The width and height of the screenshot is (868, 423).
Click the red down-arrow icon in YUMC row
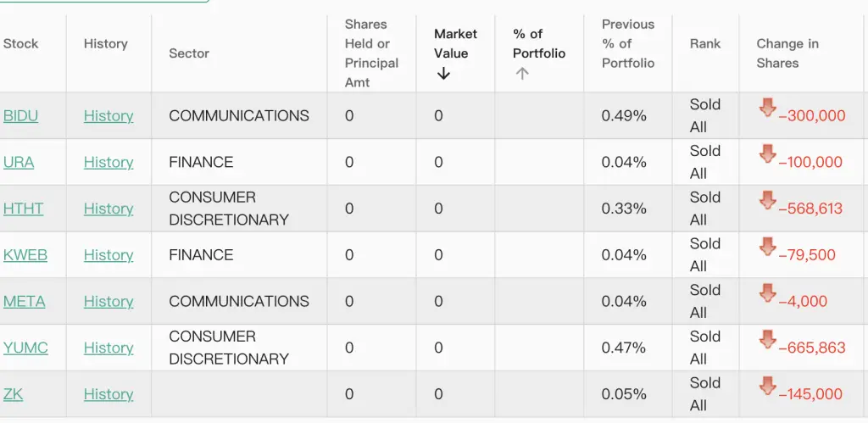tap(768, 340)
